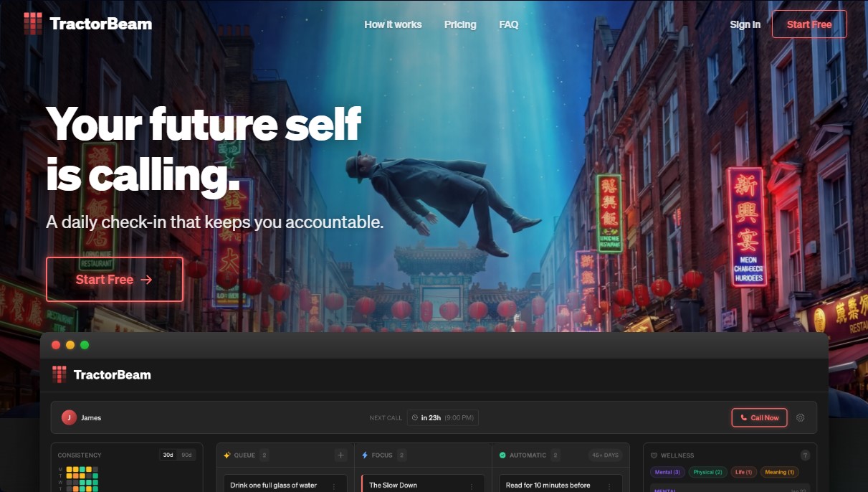Click the TractorBeam logo in the header
Image resolution: width=868 pixels, height=492 pixels.
click(x=87, y=24)
